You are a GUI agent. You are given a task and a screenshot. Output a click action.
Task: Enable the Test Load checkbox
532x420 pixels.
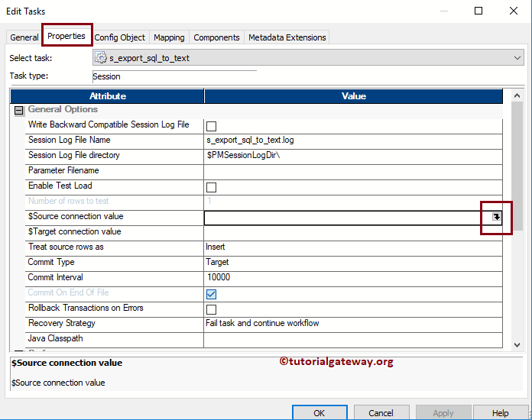pyautogui.click(x=211, y=187)
